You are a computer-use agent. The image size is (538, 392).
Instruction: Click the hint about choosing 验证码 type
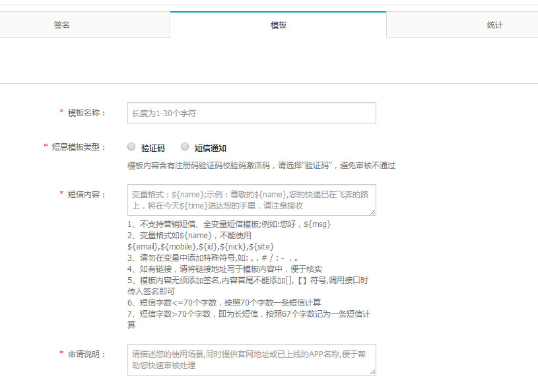(x=261, y=166)
